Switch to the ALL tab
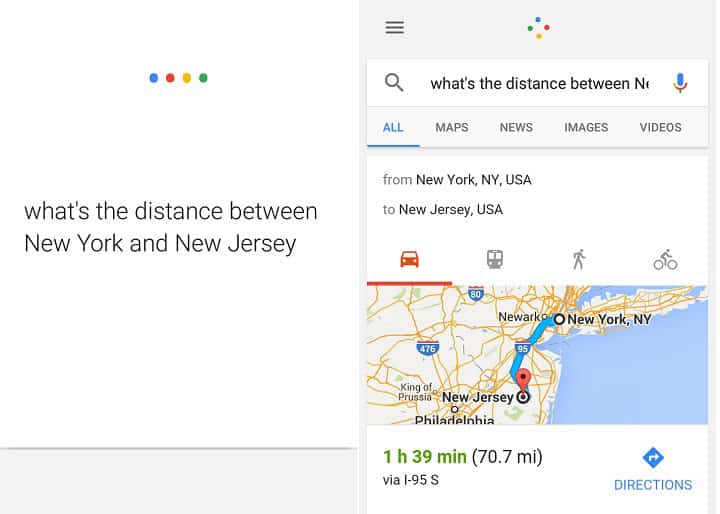The height and width of the screenshot is (514, 720). coord(393,127)
